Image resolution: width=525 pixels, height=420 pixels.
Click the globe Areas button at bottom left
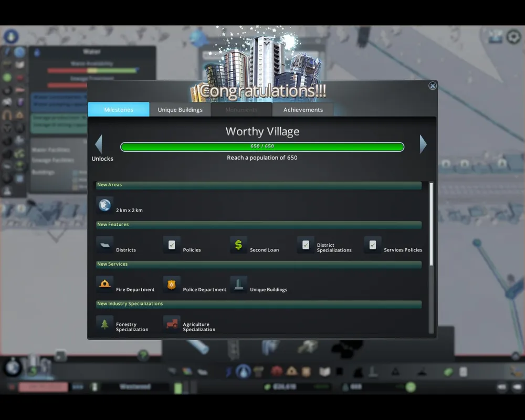tap(13, 367)
